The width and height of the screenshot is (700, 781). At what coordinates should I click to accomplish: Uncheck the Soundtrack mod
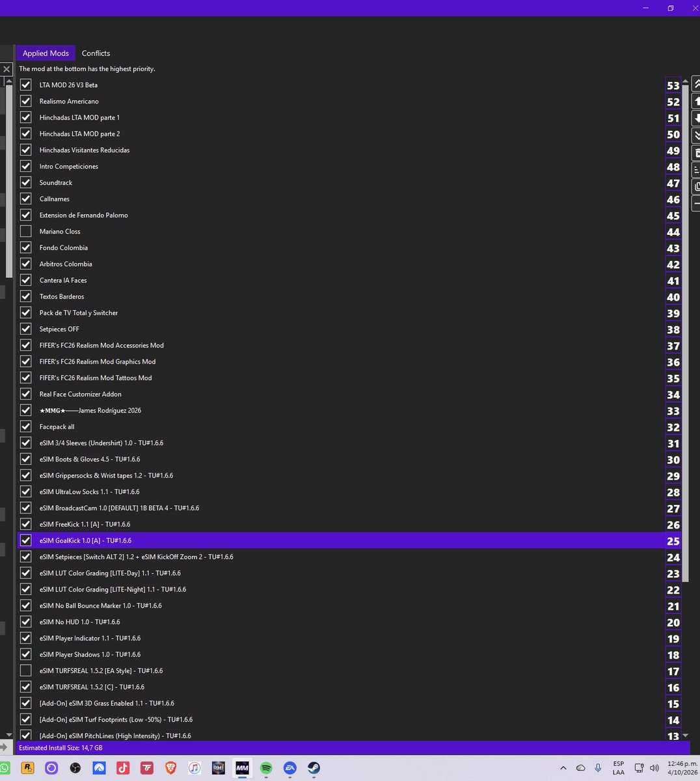pos(26,182)
